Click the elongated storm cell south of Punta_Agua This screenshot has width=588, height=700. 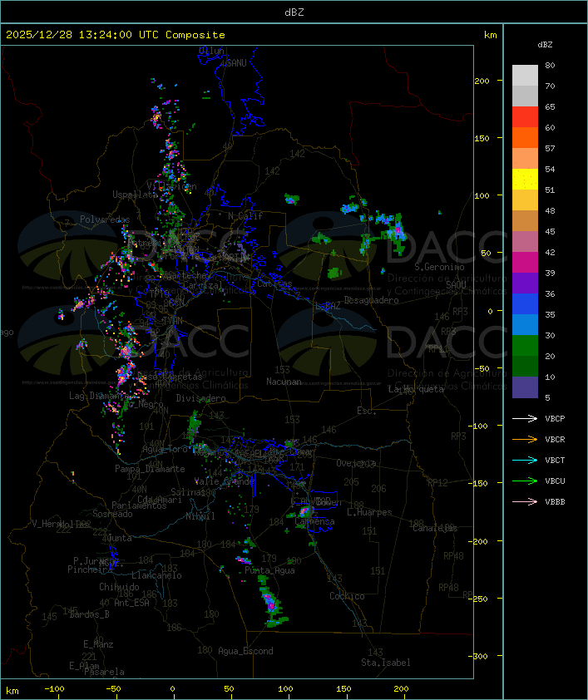tap(270, 603)
